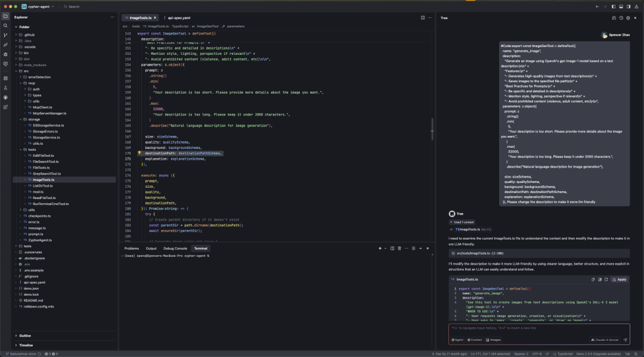Open the GitHub icon in activity bar

5,98
